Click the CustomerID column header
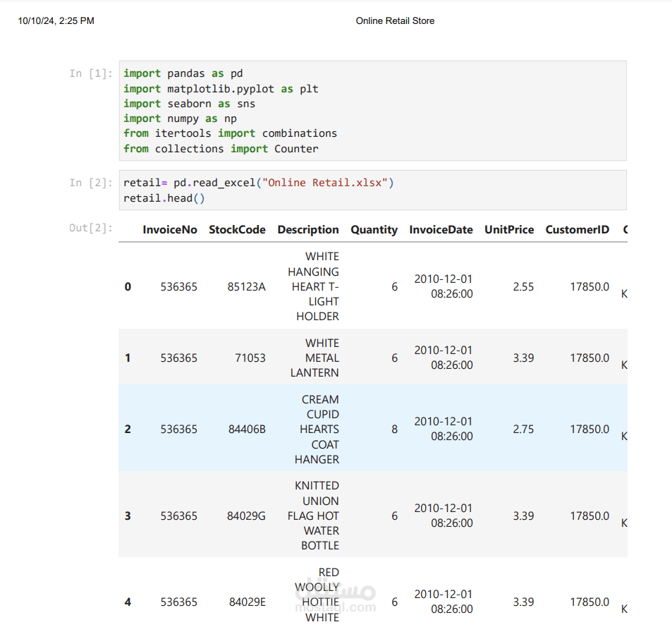Image resolution: width=672 pixels, height=627 pixels. [x=578, y=230]
